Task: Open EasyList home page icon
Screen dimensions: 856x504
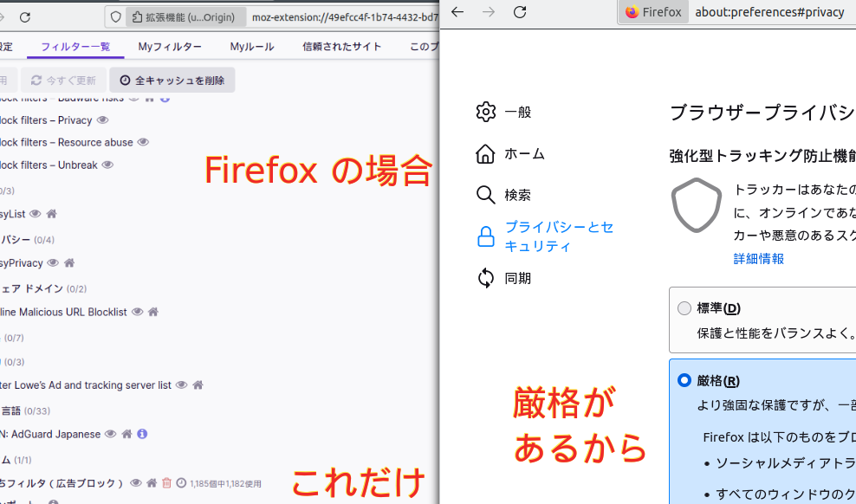Action: coord(51,214)
